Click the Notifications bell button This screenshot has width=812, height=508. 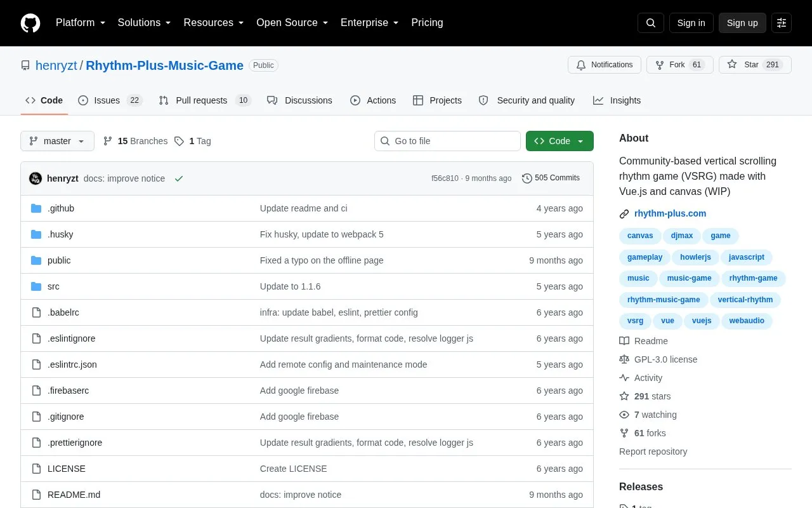605,65
